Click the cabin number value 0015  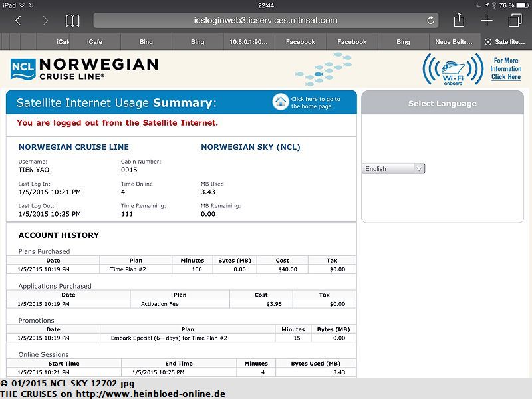[129, 170]
